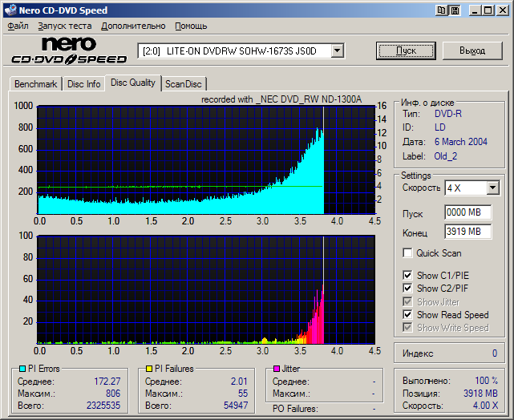
Task: Click the Nero CD-DVD Speed logo
Action: (x=69, y=50)
